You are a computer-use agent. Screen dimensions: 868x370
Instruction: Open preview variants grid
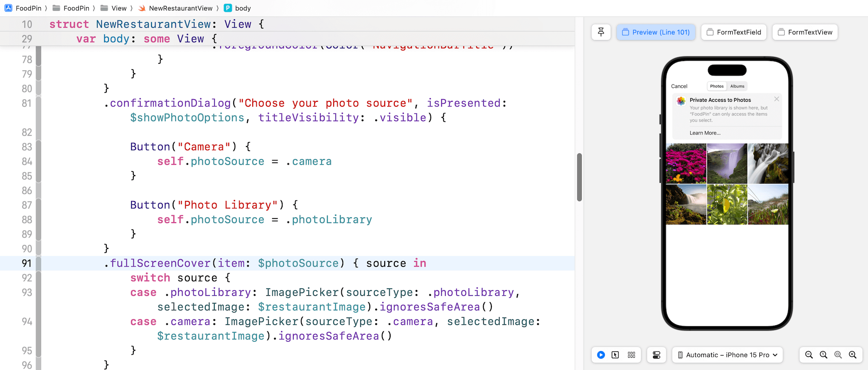(x=632, y=355)
